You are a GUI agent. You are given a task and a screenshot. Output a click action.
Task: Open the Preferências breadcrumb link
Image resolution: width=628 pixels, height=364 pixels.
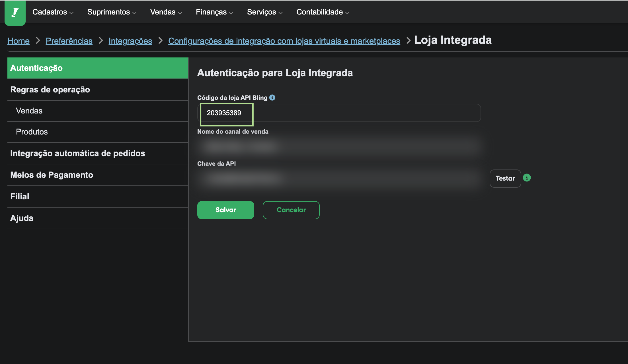pyautogui.click(x=69, y=41)
